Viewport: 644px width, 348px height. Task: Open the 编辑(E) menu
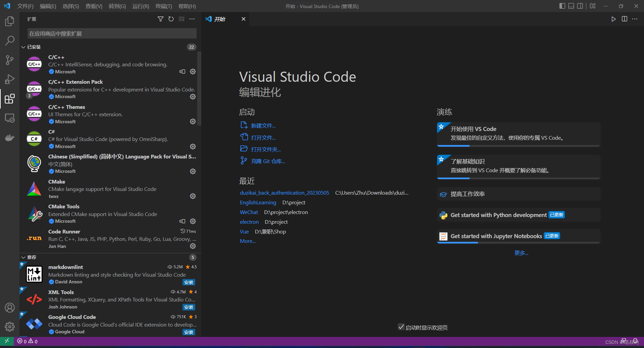pos(48,6)
